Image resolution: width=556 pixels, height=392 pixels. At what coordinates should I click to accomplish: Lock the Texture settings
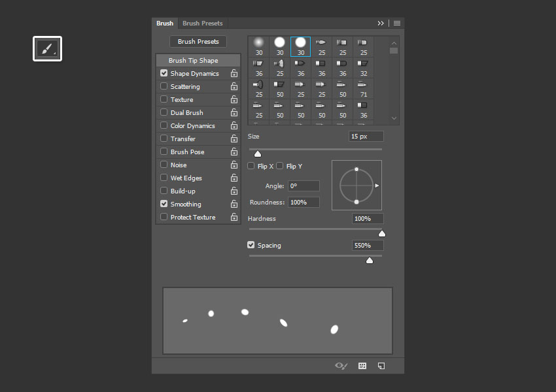click(x=234, y=99)
